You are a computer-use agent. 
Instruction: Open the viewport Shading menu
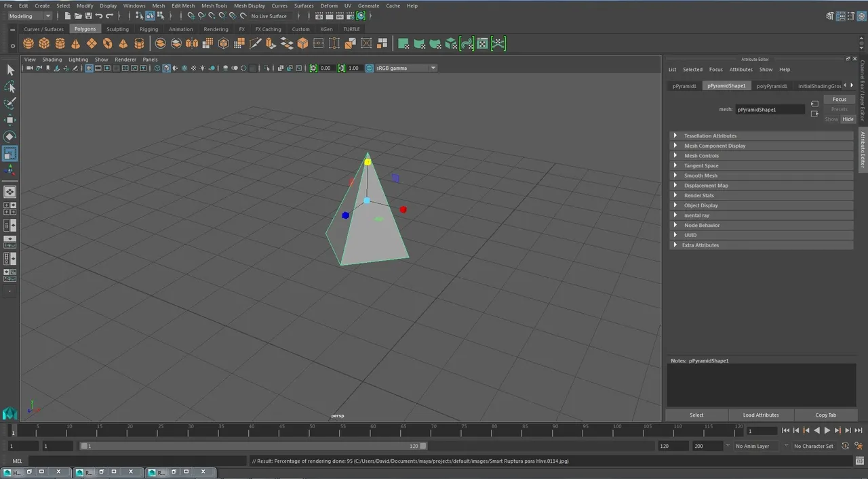point(52,60)
